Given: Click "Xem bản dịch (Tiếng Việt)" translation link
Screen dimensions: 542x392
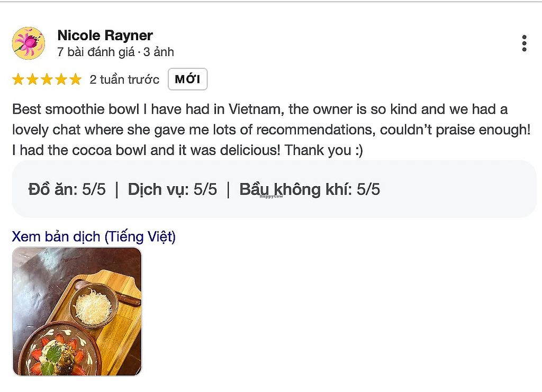Looking at the screenshot, I should [94, 236].
